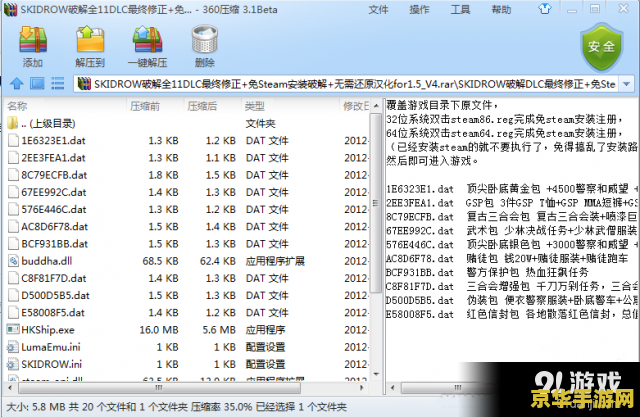Click the archive icon in the address bar

[x=84, y=84]
